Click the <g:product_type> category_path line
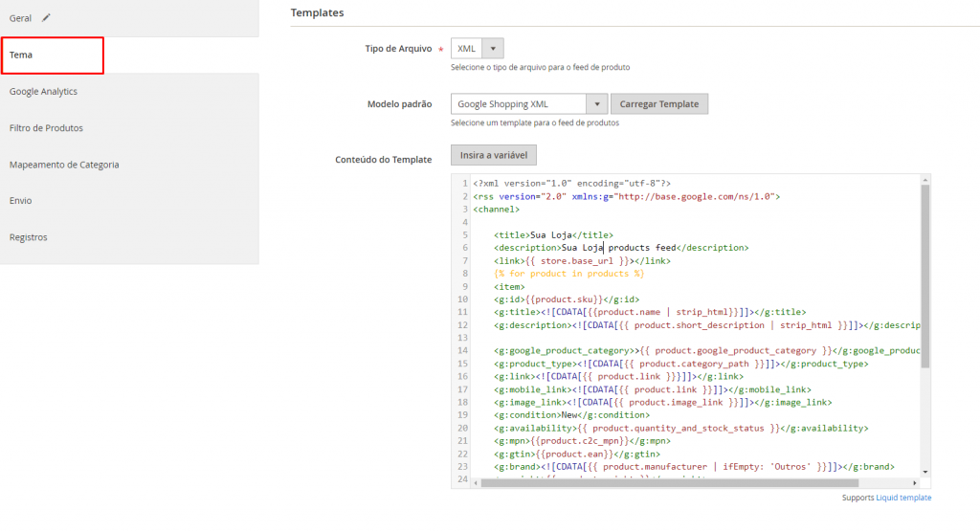Image resolution: width=980 pixels, height=532 pixels. [x=681, y=364]
